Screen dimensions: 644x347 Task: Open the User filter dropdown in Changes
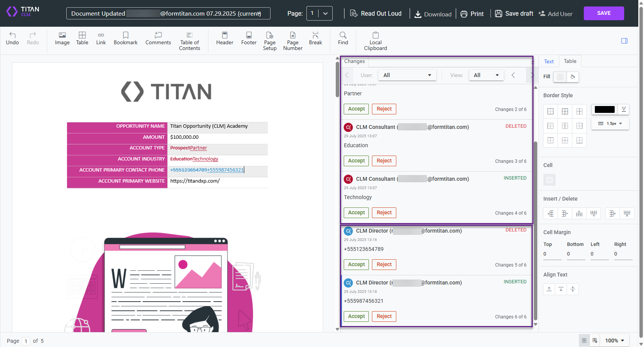[x=407, y=75]
